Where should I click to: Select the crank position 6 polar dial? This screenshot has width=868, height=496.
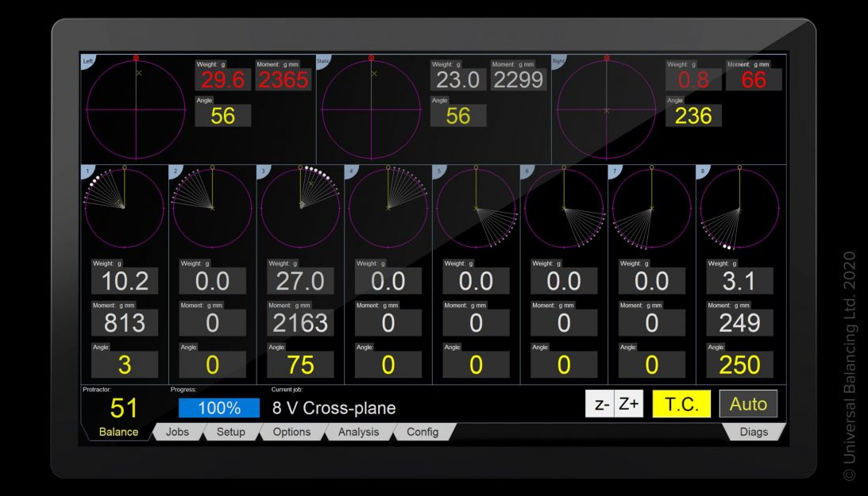(x=564, y=208)
